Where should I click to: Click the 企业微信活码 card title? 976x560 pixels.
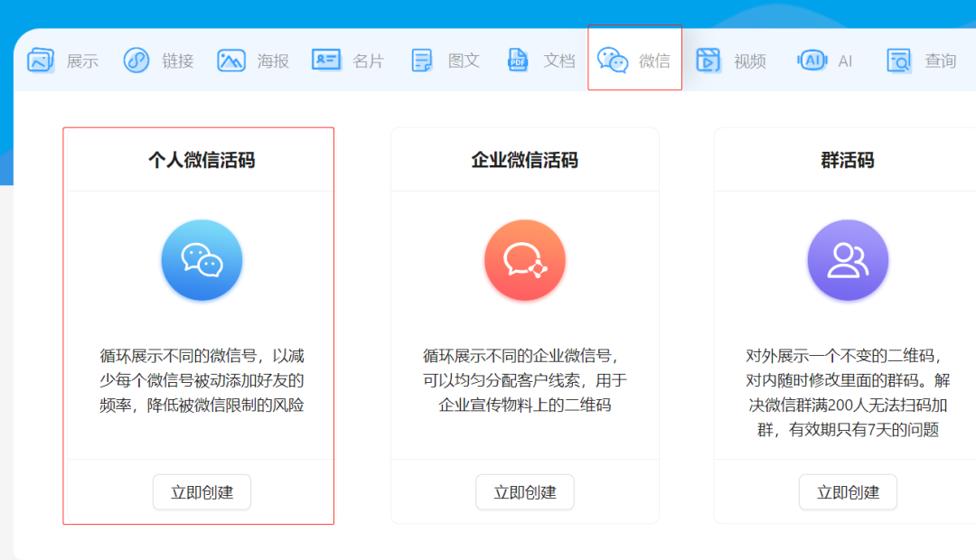pyautogui.click(x=525, y=160)
